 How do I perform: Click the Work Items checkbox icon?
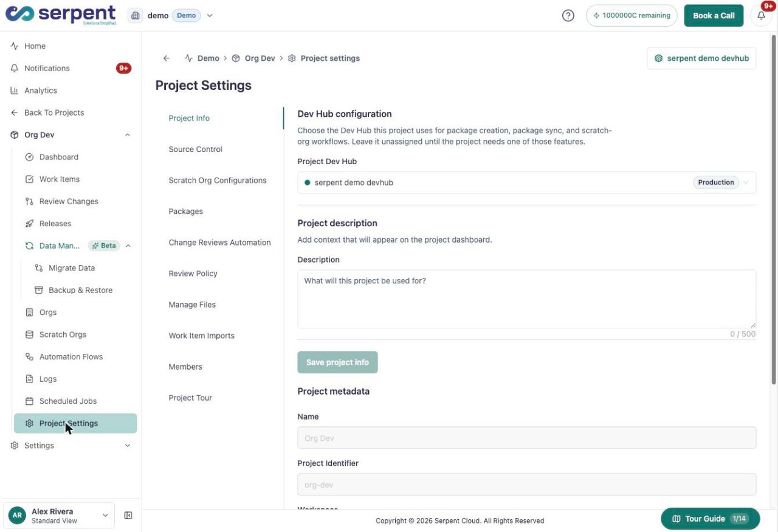[29, 179]
